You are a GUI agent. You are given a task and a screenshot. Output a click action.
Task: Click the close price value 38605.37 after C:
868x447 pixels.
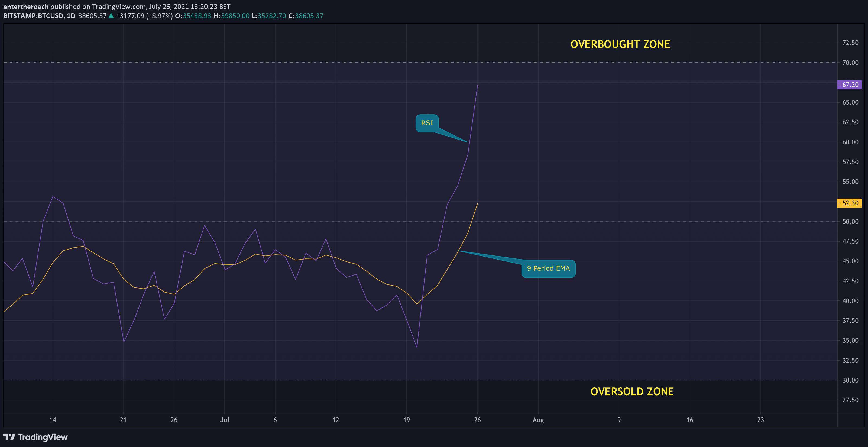coord(309,16)
